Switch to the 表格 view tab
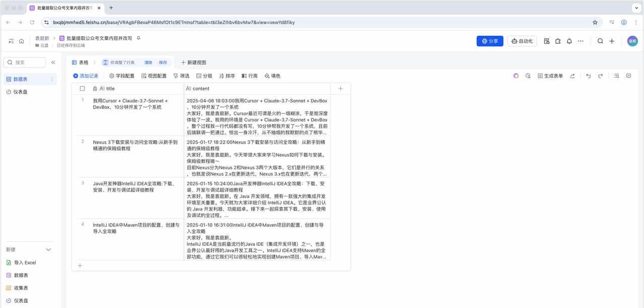Image resolution: width=644 pixels, height=308 pixels. pos(82,62)
